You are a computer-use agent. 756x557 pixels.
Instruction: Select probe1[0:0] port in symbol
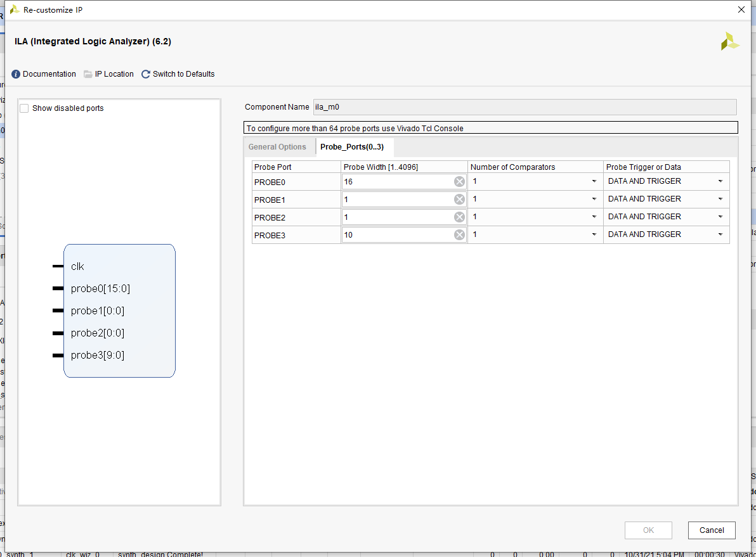point(98,311)
